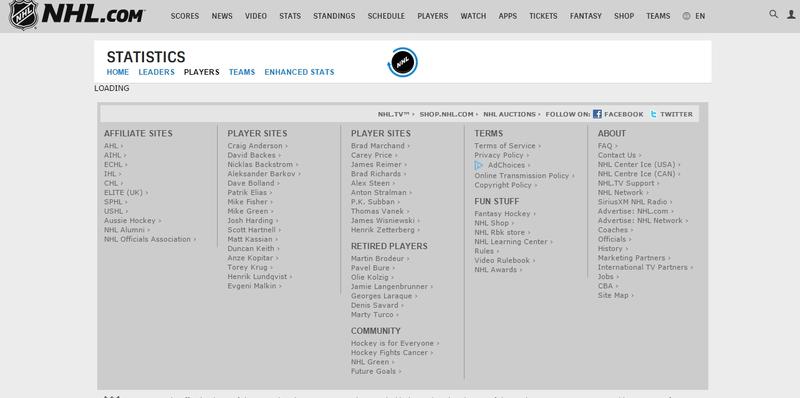This screenshot has width=800, height=398.
Task: Visit Henrik Lundqvist player site
Action: tap(258, 277)
